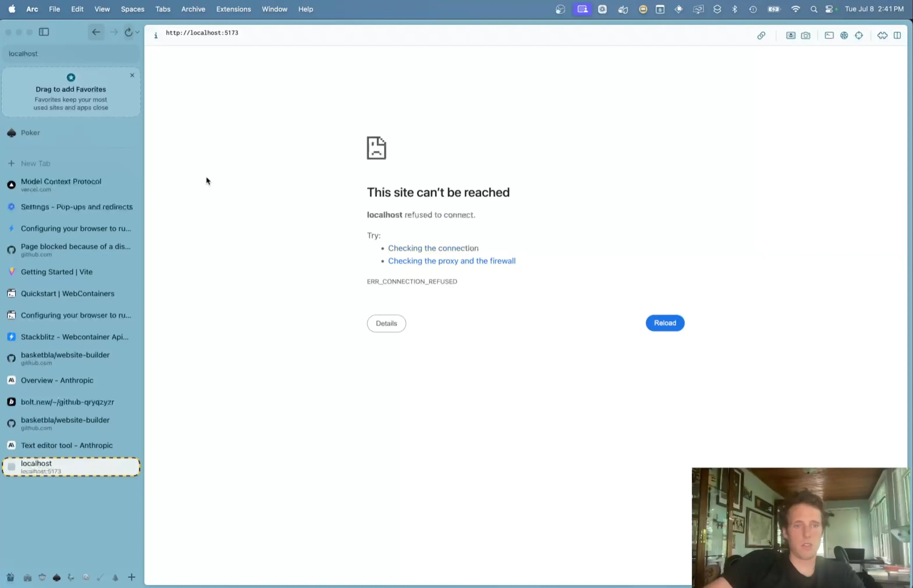Screen dimensions: 913x588
Task: Switch to basket space icon at sidebar bottom
Action: tap(11, 577)
